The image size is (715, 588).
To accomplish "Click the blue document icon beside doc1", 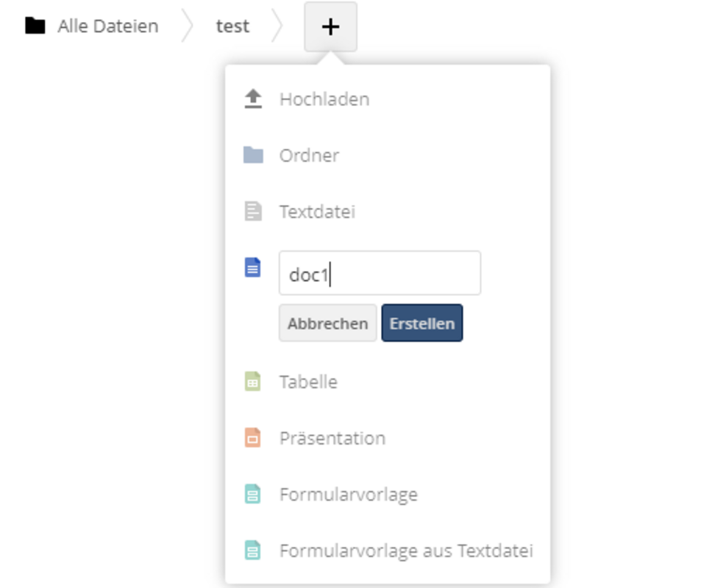I will pos(253,268).
